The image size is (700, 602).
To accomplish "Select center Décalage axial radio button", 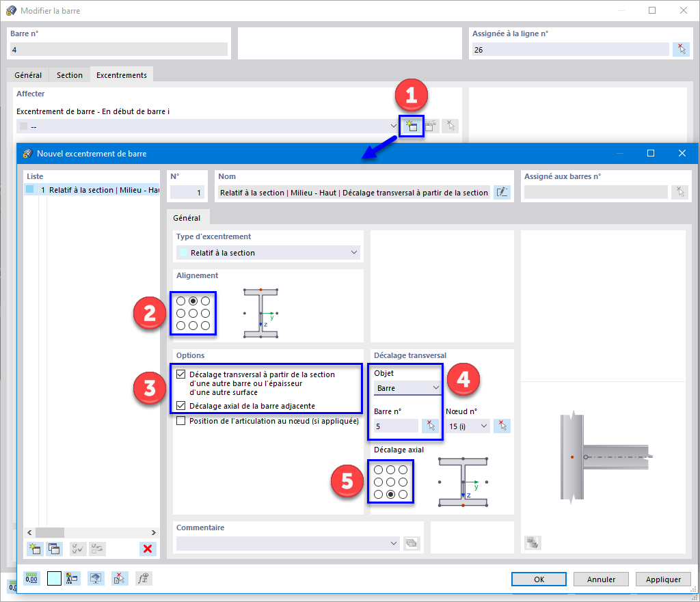I will (x=390, y=482).
